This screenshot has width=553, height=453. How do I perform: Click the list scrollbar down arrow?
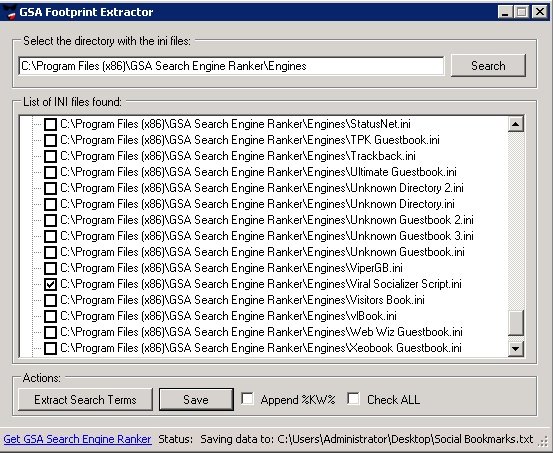516,349
